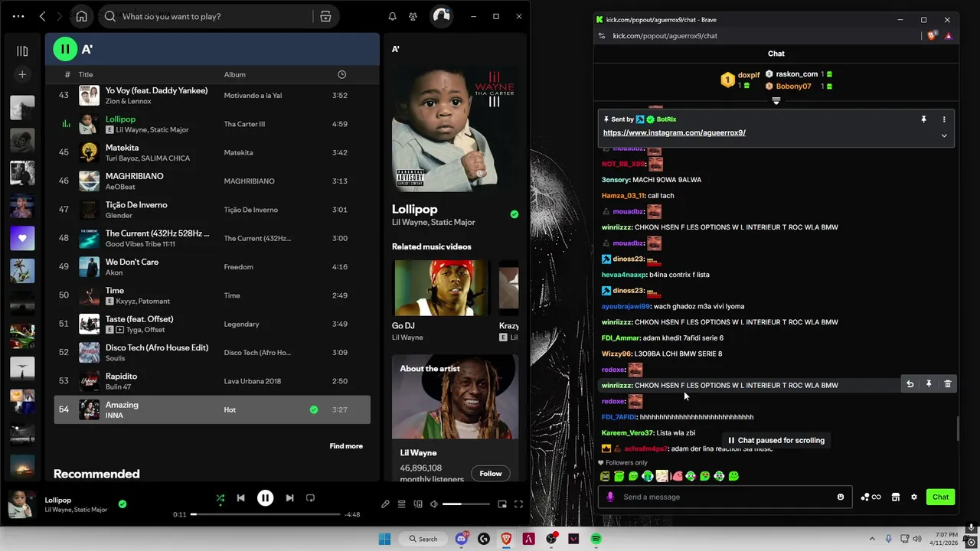This screenshot has height=551, width=980.
Task: Select the Matekita track row
Action: point(212,152)
